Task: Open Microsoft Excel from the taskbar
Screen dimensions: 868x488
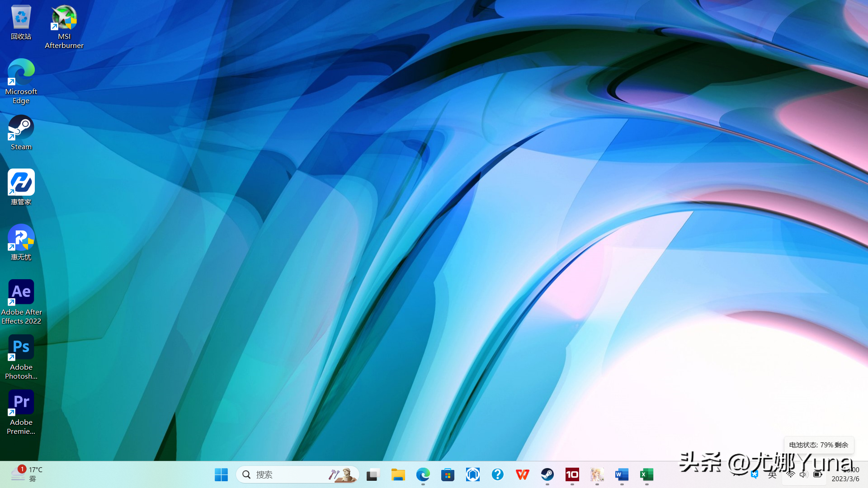Action: [646, 474]
